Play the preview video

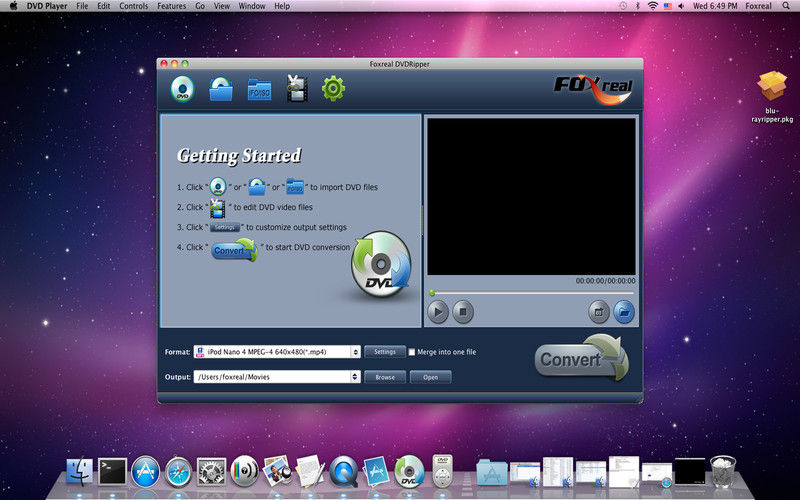click(437, 312)
